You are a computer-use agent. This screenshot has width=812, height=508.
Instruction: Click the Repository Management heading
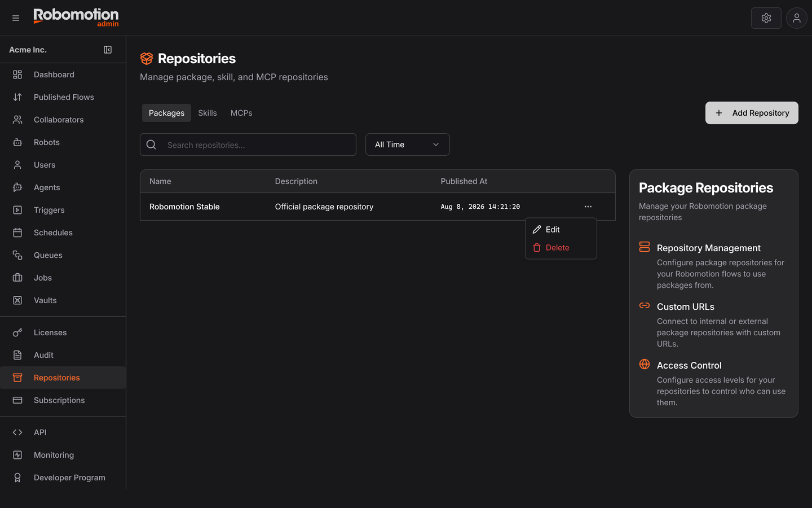[x=709, y=248]
